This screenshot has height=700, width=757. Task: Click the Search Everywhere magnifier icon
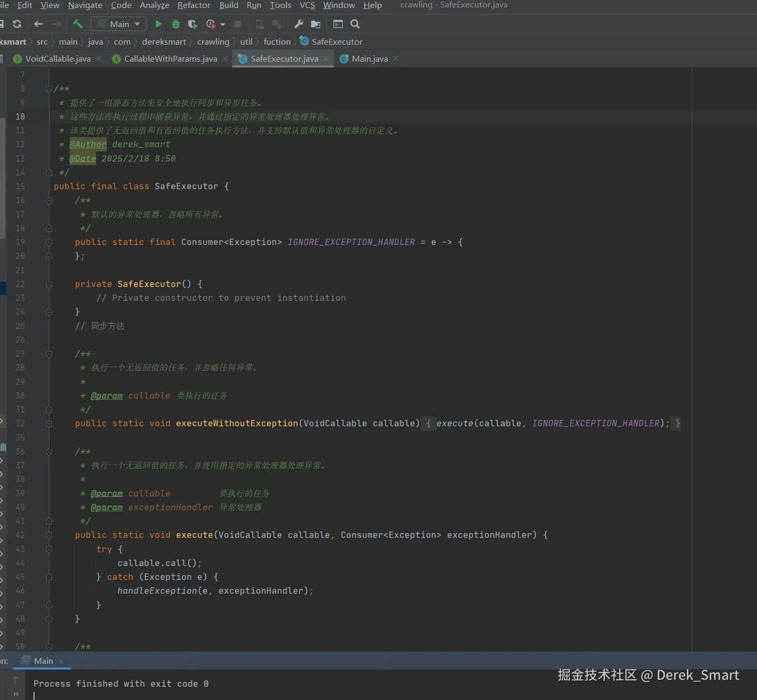click(x=355, y=24)
